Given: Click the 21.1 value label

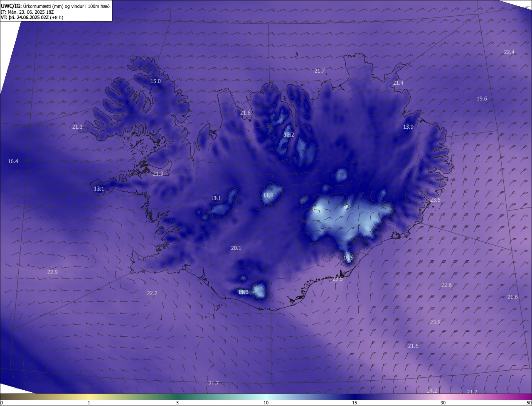Looking at the screenshot, I should click(77, 127).
